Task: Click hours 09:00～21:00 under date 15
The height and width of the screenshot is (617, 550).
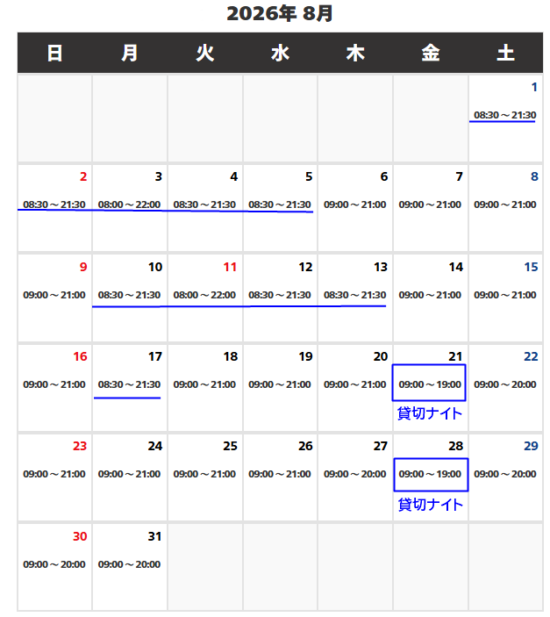Action: (x=505, y=295)
